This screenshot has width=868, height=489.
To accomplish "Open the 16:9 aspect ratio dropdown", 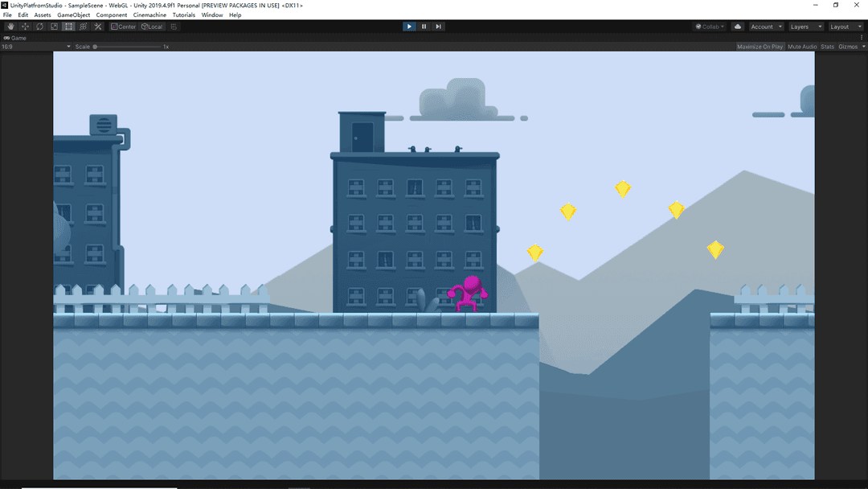I will point(36,47).
